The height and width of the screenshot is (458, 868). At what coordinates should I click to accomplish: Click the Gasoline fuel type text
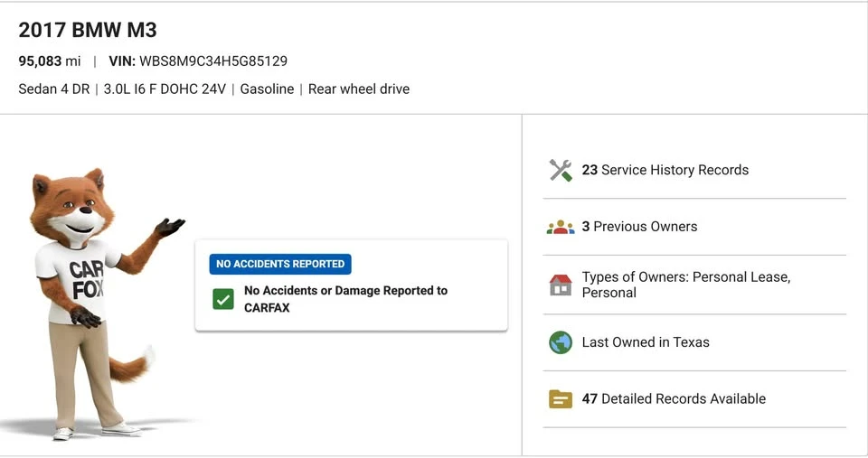267,89
